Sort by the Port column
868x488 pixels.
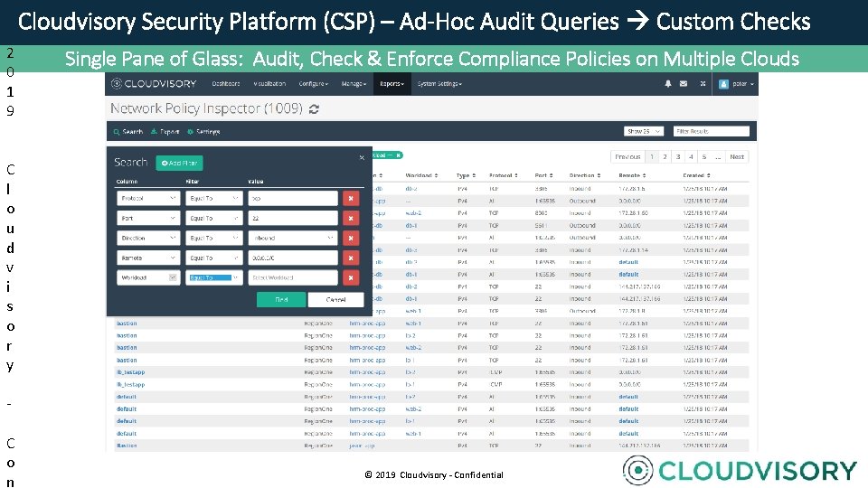543,175
